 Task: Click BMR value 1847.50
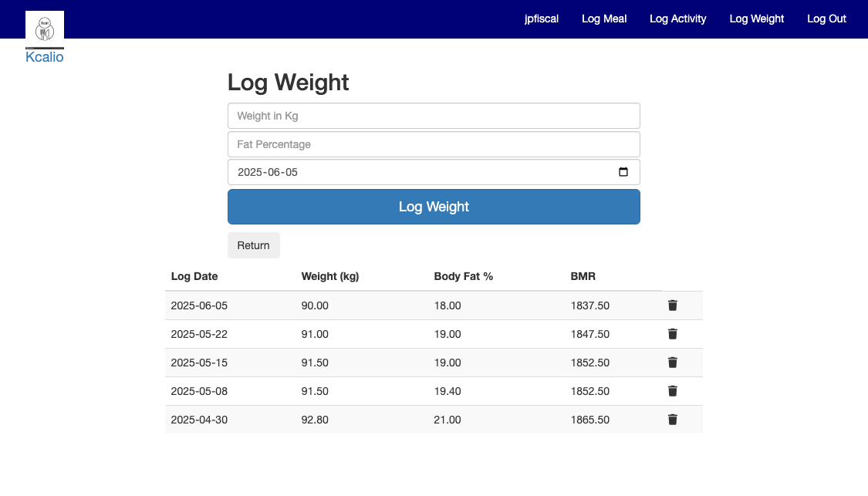590,334
